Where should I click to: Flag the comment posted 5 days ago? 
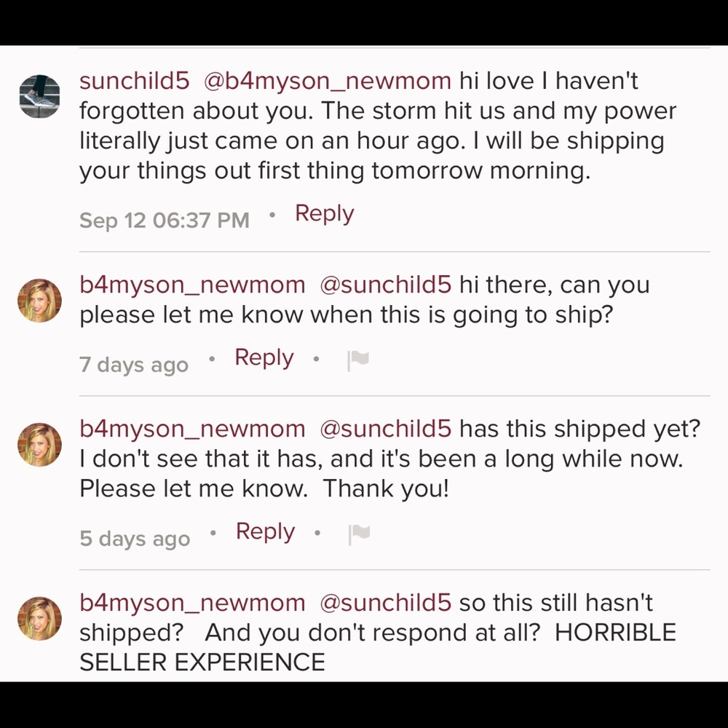360,535
